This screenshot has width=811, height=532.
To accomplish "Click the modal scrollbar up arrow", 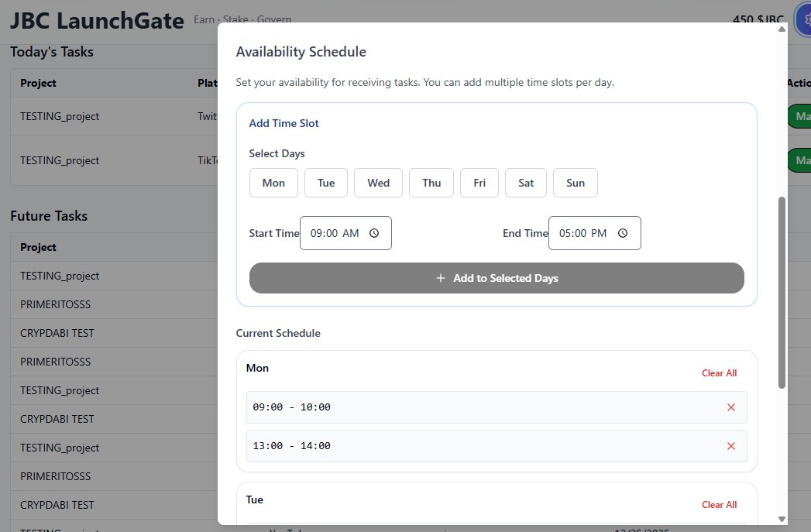I will pyautogui.click(x=782, y=29).
